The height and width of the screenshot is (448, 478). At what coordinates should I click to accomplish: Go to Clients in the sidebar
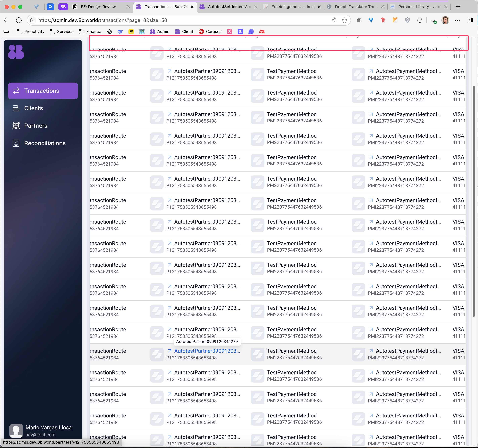point(43,108)
